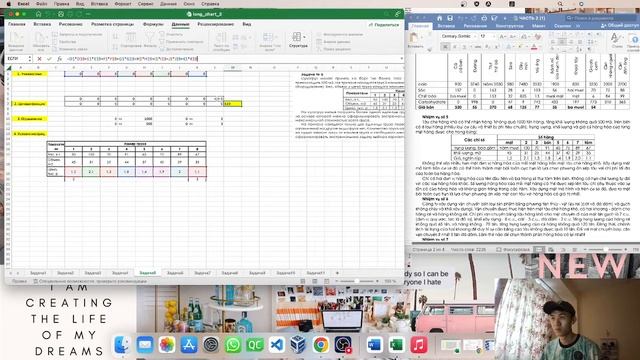Select the yellow target cell in row 7
The width and height of the screenshot is (640, 360).
tap(232, 104)
